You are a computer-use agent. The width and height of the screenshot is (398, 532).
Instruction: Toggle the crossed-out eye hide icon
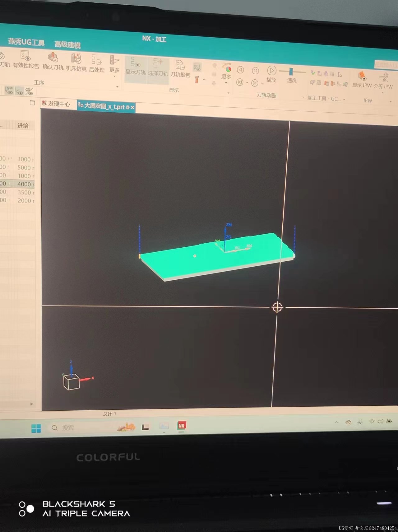(x=29, y=91)
